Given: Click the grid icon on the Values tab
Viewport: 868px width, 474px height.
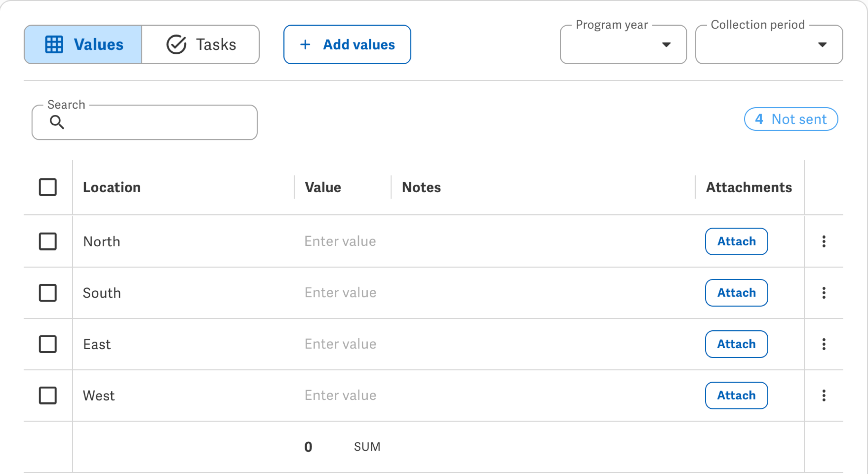Looking at the screenshot, I should (55, 44).
